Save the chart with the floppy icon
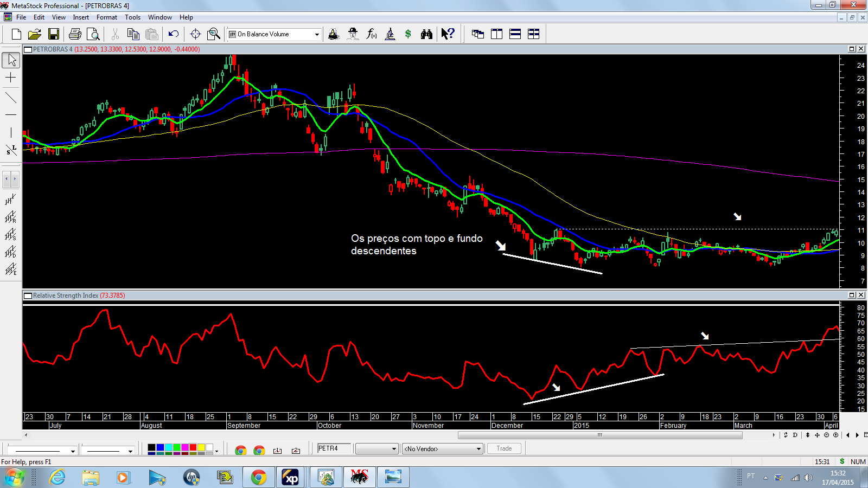868x488 pixels. coord(53,34)
